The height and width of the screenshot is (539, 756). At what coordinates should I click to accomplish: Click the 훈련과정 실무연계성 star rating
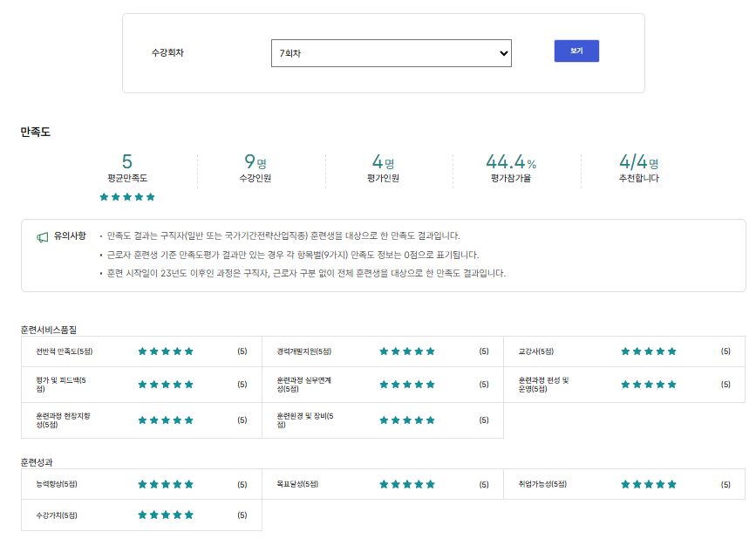407,385
